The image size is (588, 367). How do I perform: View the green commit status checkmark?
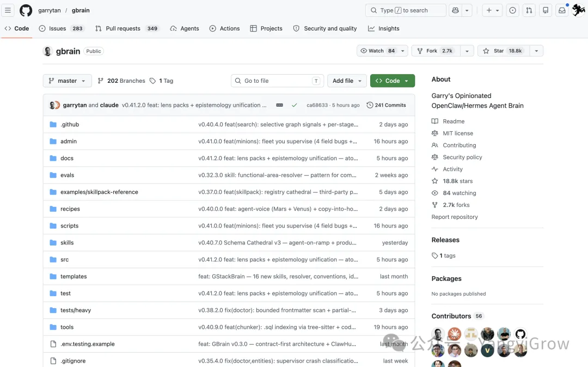(x=295, y=105)
